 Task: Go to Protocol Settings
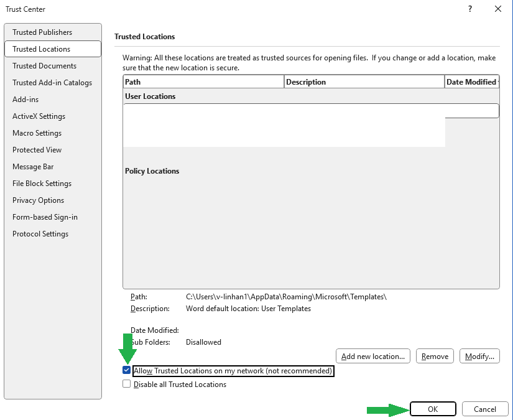53,234
